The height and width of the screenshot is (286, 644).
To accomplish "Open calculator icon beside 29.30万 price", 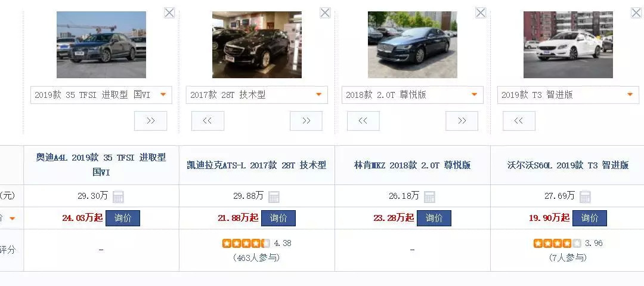I will pyautogui.click(x=118, y=196).
